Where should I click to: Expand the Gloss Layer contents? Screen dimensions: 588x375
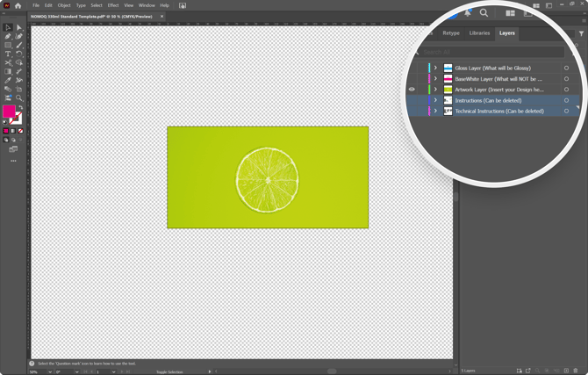click(435, 68)
